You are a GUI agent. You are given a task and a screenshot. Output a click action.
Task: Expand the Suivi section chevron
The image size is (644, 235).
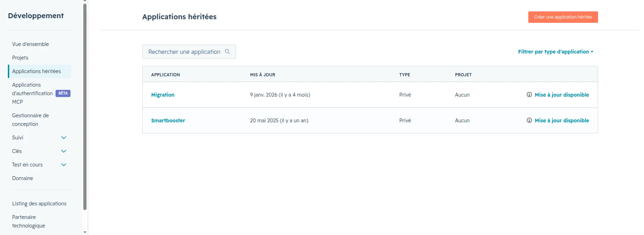pos(64,138)
